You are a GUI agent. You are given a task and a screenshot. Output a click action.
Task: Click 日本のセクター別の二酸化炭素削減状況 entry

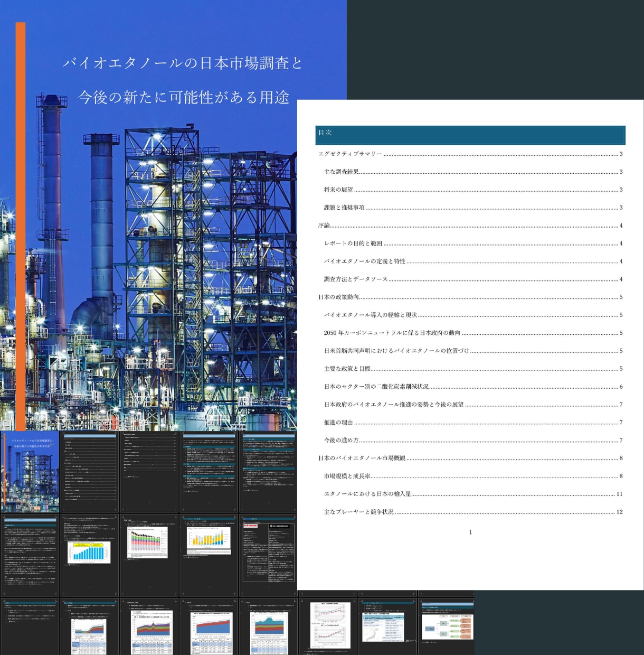pyautogui.click(x=473, y=387)
